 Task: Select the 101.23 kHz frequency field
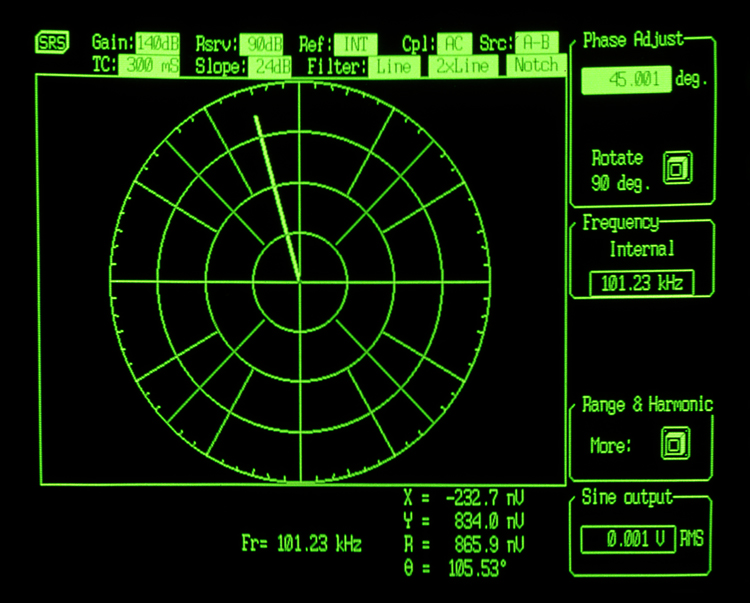tap(641, 284)
